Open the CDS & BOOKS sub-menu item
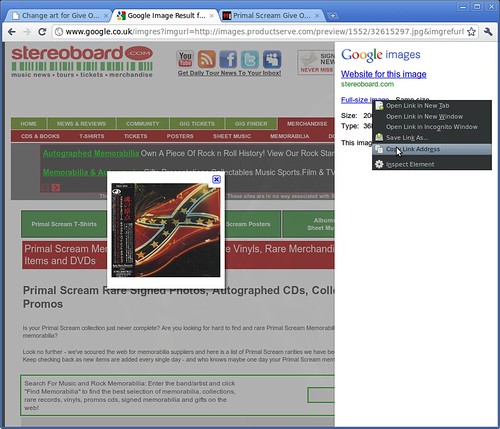The image size is (500, 429). coord(40,136)
